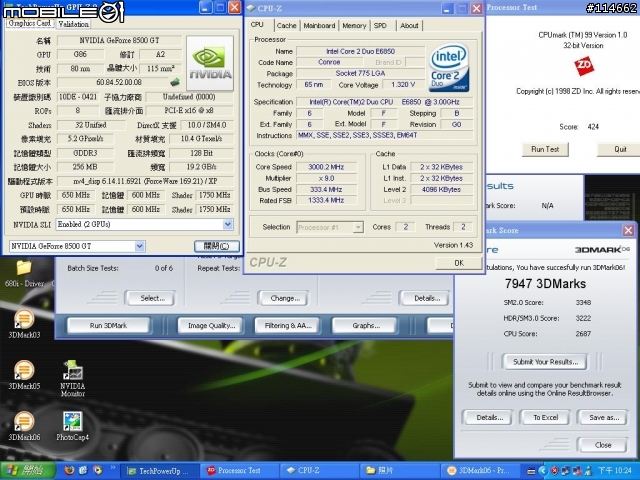The width and height of the screenshot is (640, 480).
Task: Click OK in the CPU-Z window
Action: 459,263
